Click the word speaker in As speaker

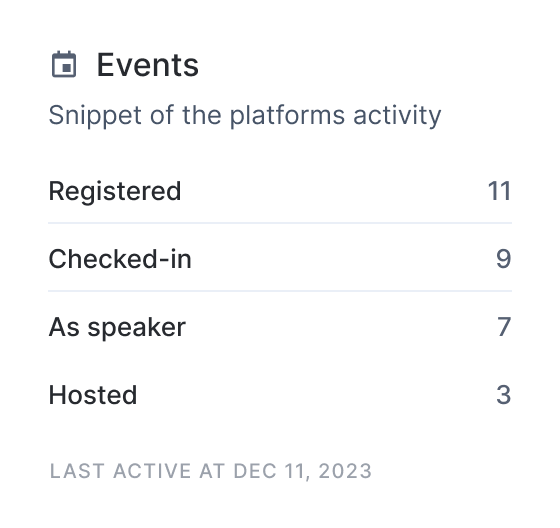[x=137, y=328]
